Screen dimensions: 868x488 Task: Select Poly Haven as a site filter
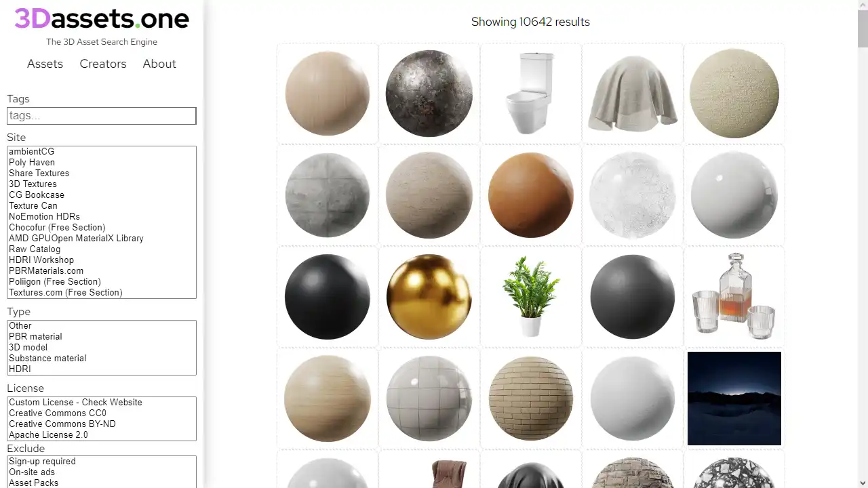tap(32, 162)
